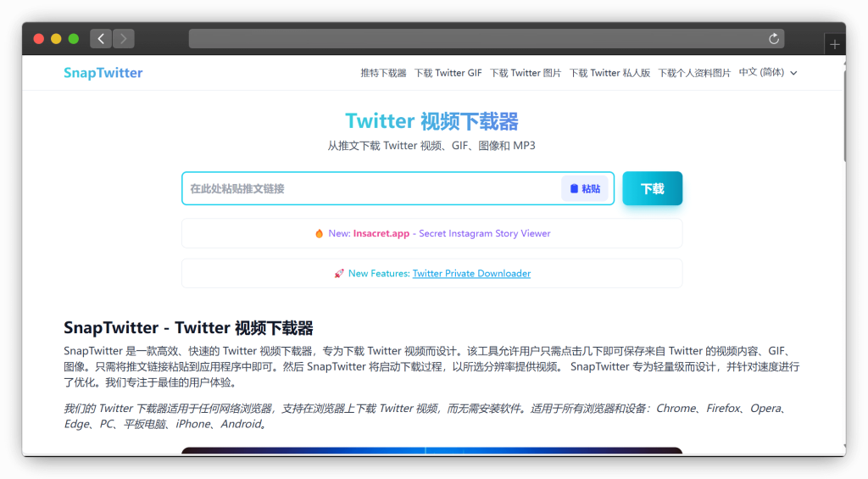
Task: Open 下载 Twitter 私人版 nav link
Action: click(x=609, y=73)
